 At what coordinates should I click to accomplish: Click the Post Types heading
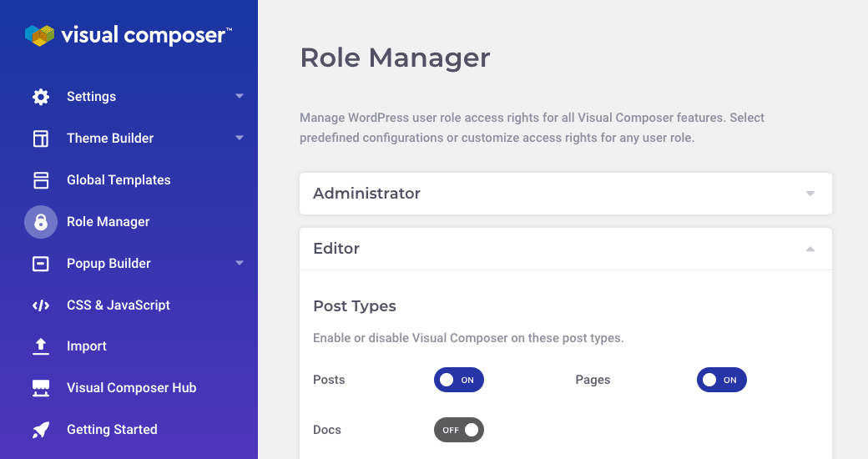pyautogui.click(x=354, y=306)
